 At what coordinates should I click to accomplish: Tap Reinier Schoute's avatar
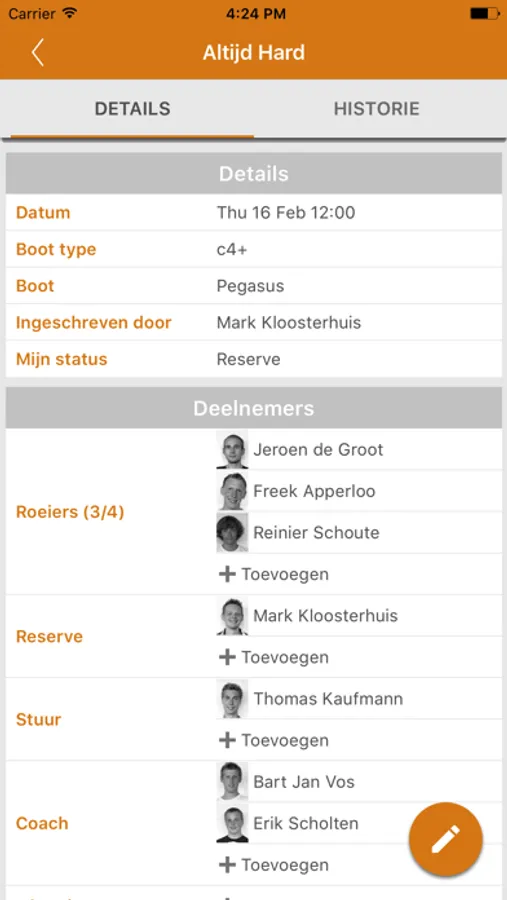[x=232, y=533]
